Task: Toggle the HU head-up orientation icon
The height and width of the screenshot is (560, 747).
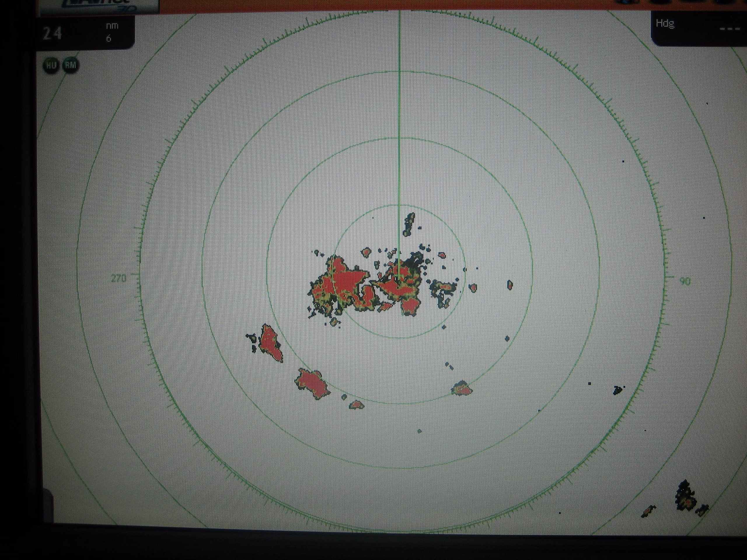Action: point(51,66)
